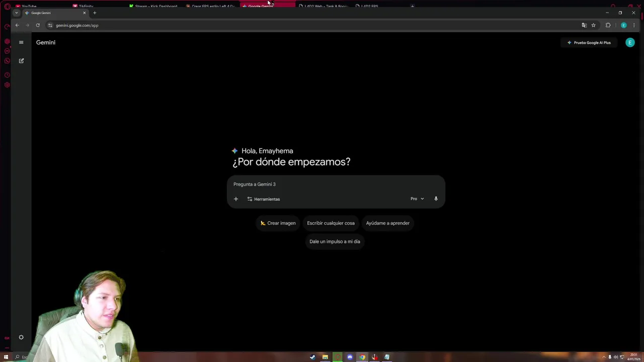Open Messenger in the Opera sidebar
The image size is (644, 362).
7,51
